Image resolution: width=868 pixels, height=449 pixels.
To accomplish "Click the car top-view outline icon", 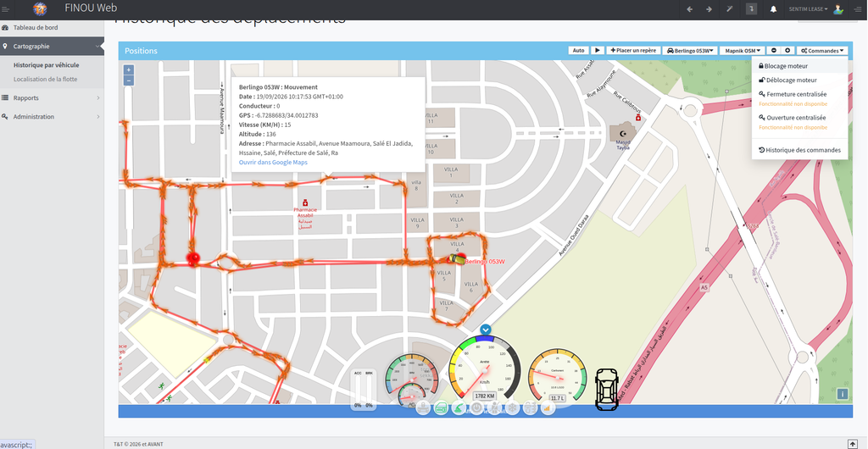I will tap(607, 389).
